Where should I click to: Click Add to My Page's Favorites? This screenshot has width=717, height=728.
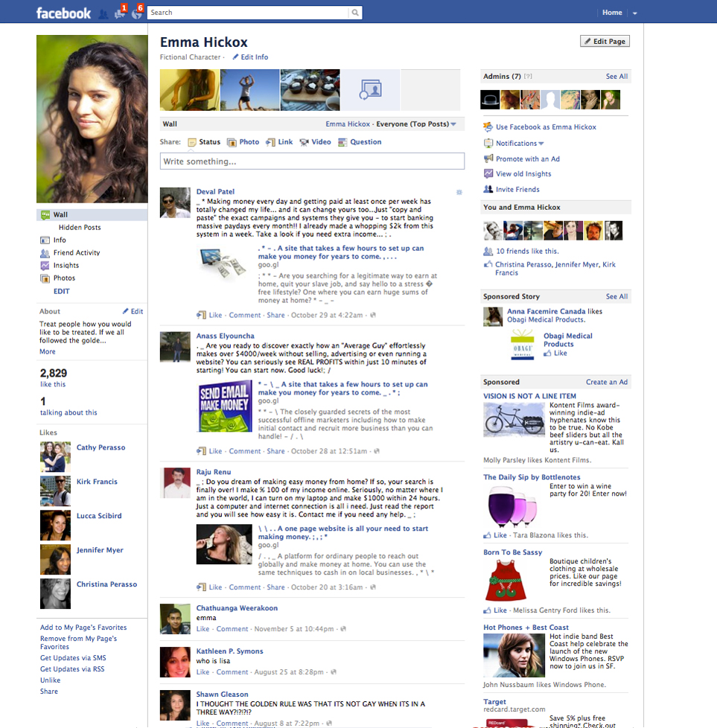[83, 628]
